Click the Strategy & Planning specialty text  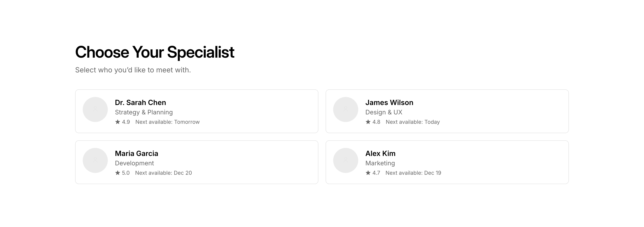(144, 112)
